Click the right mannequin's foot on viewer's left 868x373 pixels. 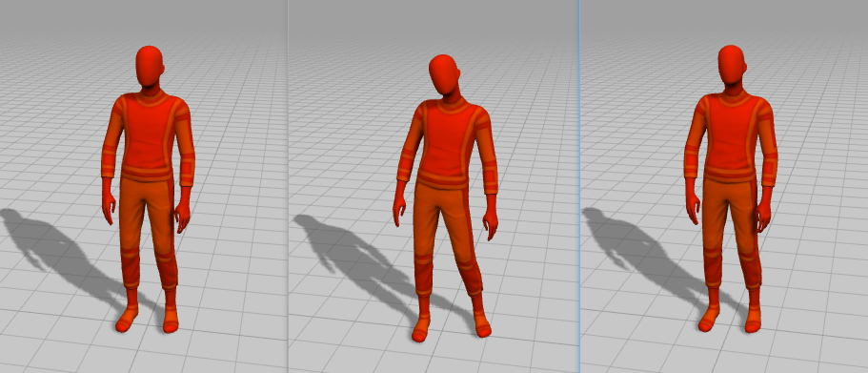pyautogui.click(x=709, y=319)
